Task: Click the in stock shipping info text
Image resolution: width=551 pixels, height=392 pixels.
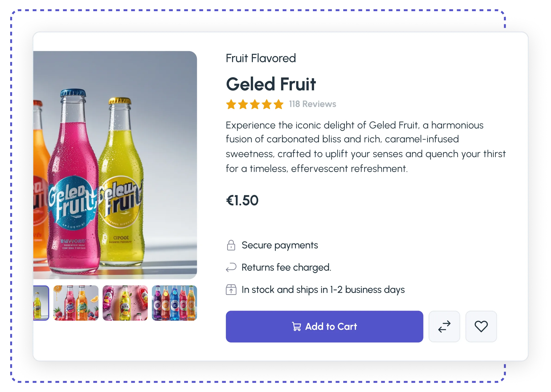Action: click(323, 290)
